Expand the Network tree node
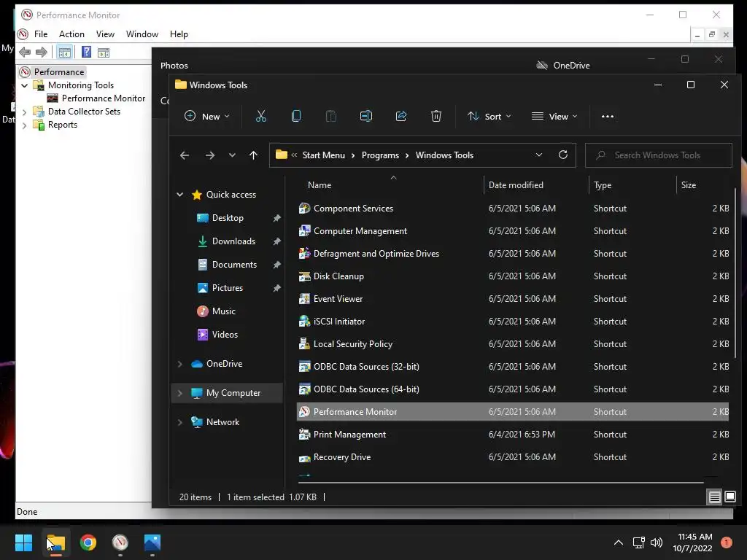The image size is (747, 560). point(180,422)
